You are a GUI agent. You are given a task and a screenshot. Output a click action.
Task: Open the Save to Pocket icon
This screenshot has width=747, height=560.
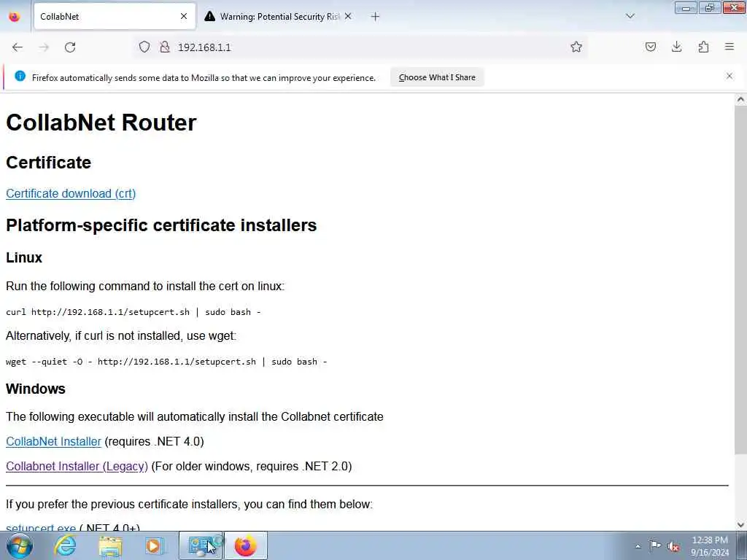[650, 47]
